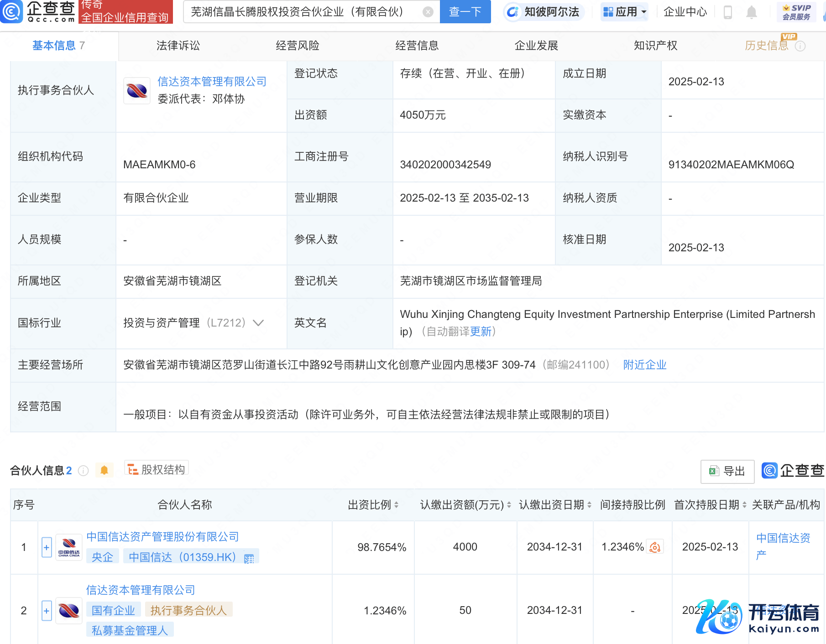Switch to the 知识产权 tab
Image resolution: width=826 pixels, height=644 pixels.
click(x=655, y=46)
